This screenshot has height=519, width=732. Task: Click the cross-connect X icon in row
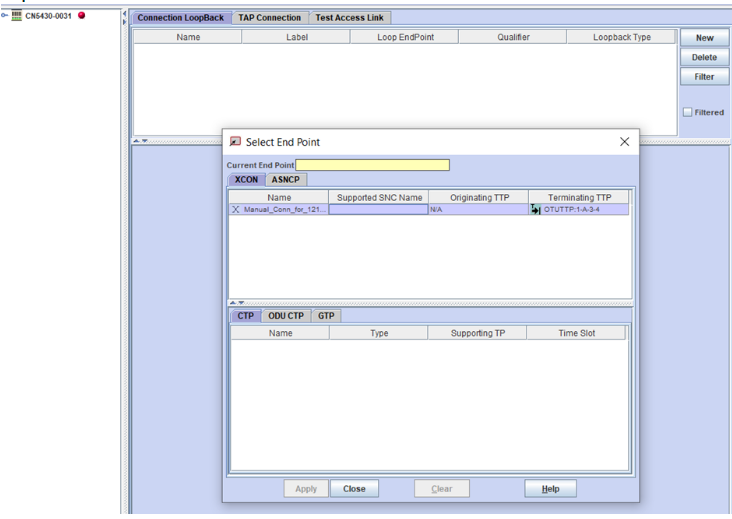coord(236,210)
